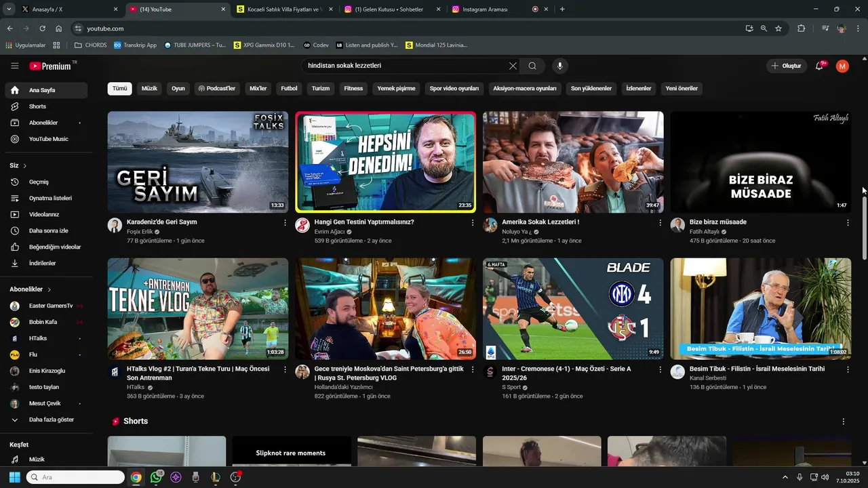Viewport: 868px width, 488px height.
Task: Open options for Karadeniz'de Geri Sayım video
Action: (285, 222)
